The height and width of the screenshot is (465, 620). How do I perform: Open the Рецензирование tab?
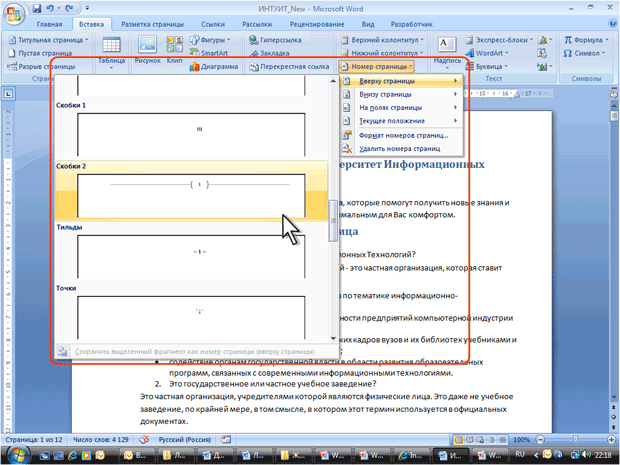click(x=317, y=24)
